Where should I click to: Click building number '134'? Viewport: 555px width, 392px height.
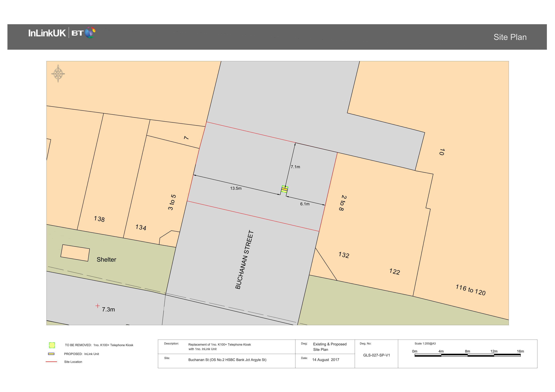pos(141,228)
